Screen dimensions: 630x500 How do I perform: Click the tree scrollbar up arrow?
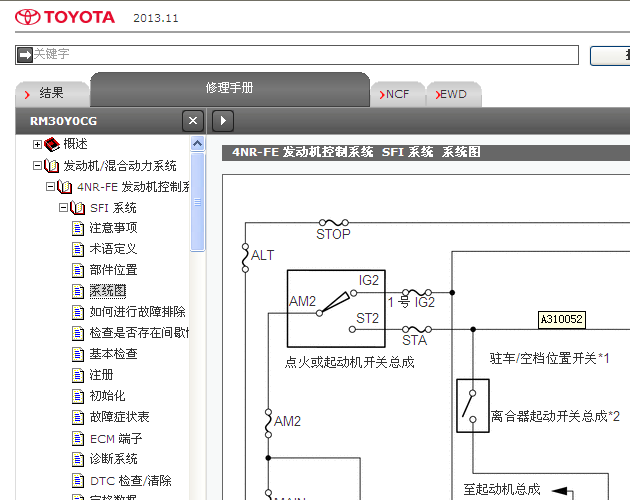click(x=197, y=143)
